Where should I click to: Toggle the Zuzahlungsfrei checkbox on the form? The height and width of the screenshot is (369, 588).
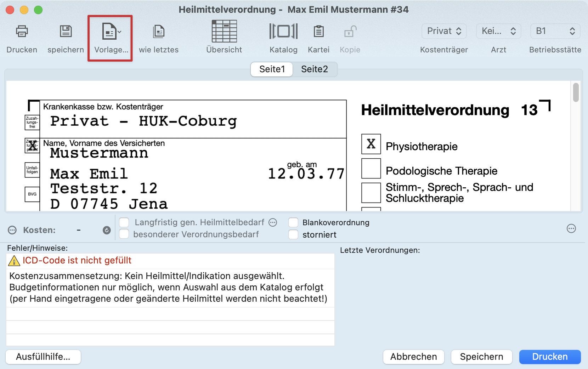32,122
